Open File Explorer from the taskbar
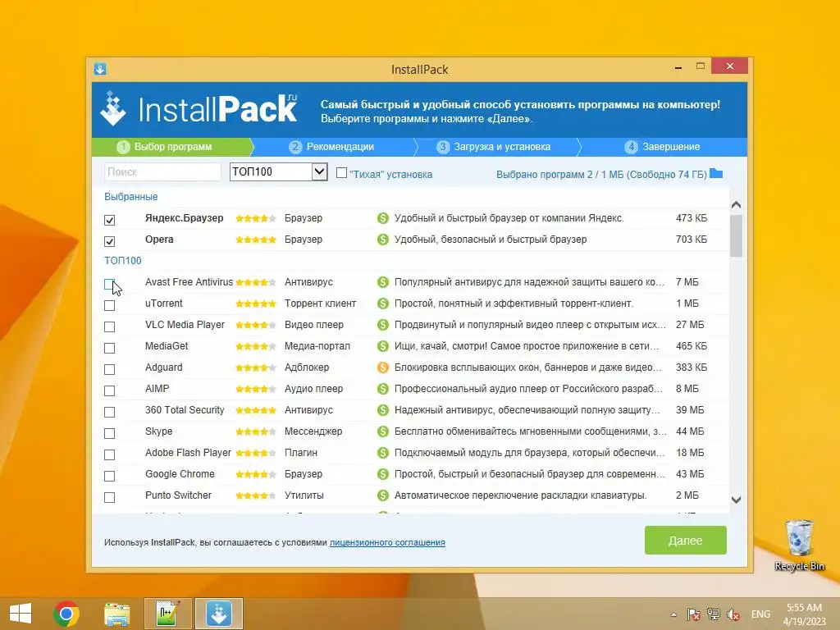840x630 pixels. (x=116, y=614)
